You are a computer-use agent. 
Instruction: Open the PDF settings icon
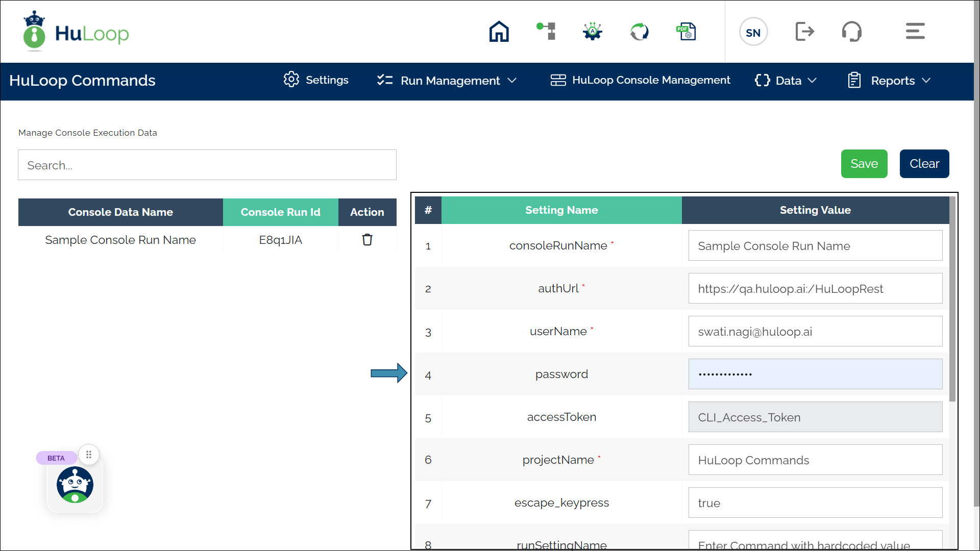pyautogui.click(x=686, y=32)
